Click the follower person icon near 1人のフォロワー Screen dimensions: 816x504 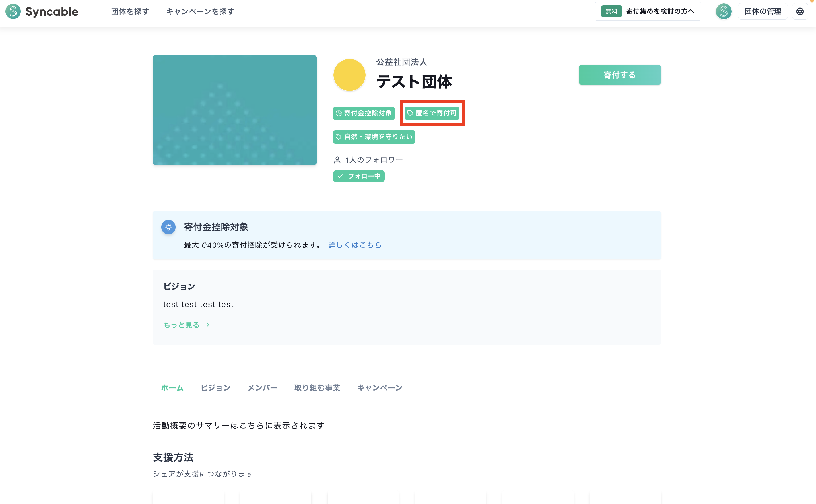click(x=337, y=160)
